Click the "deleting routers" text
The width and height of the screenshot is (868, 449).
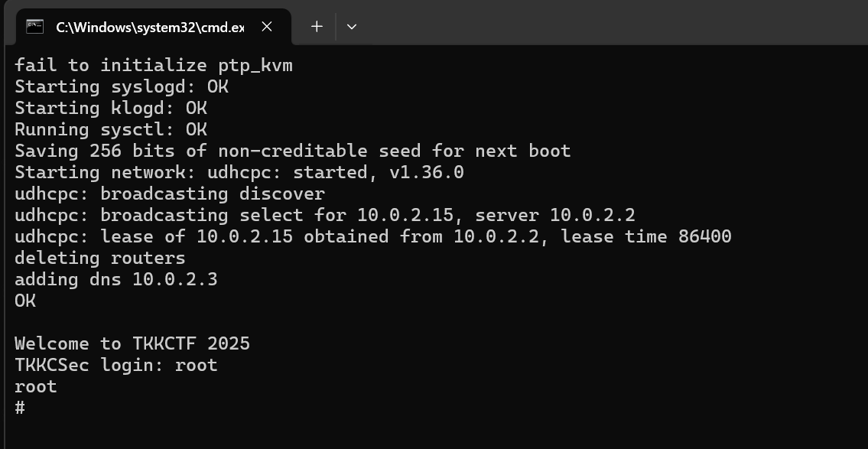point(99,259)
